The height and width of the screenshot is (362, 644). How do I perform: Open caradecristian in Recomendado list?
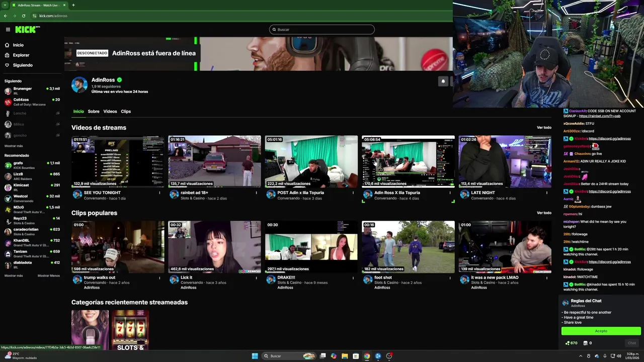pyautogui.click(x=32, y=231)
